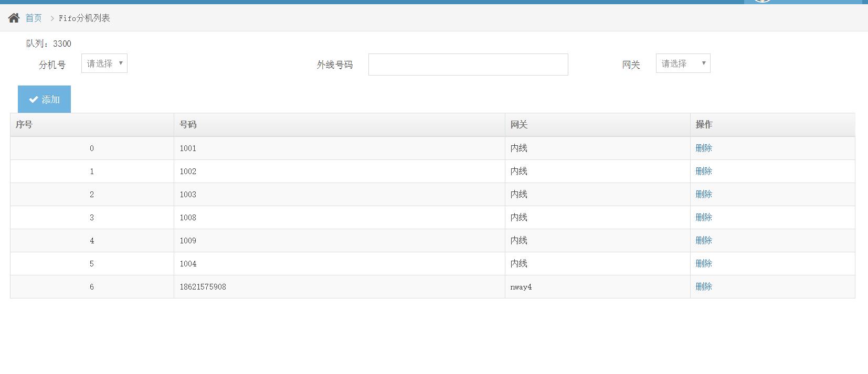Click the 网关 column header

tap(518, 124)
